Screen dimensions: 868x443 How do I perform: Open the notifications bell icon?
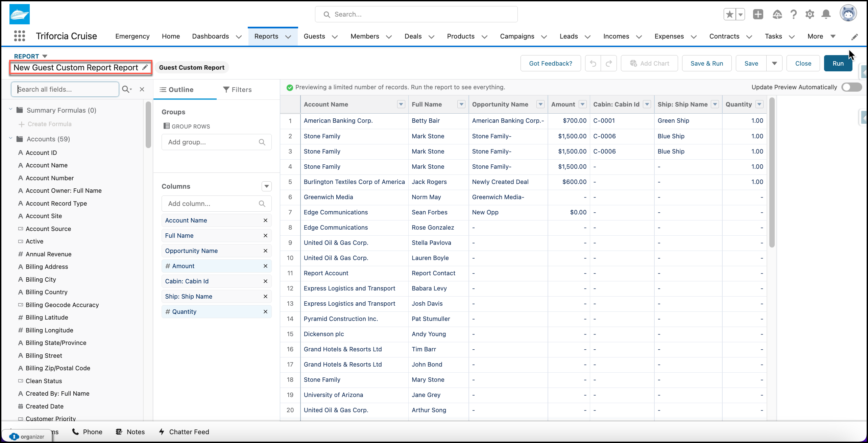click(826, 14)
